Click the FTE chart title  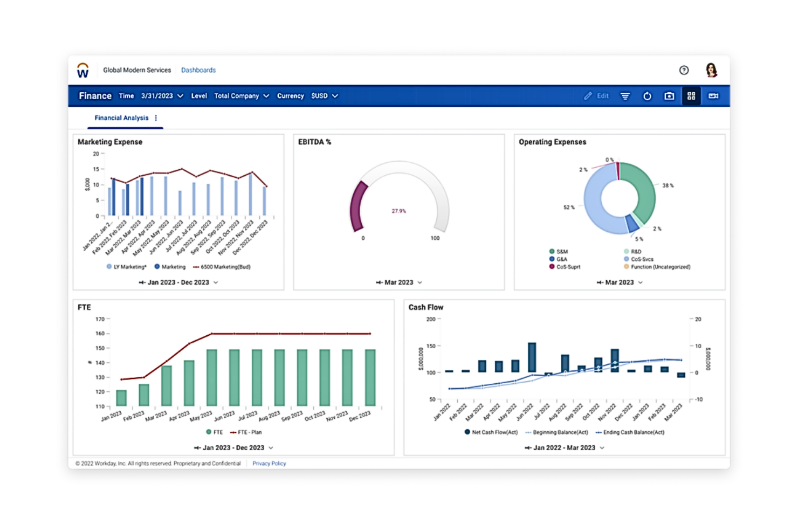84,307
